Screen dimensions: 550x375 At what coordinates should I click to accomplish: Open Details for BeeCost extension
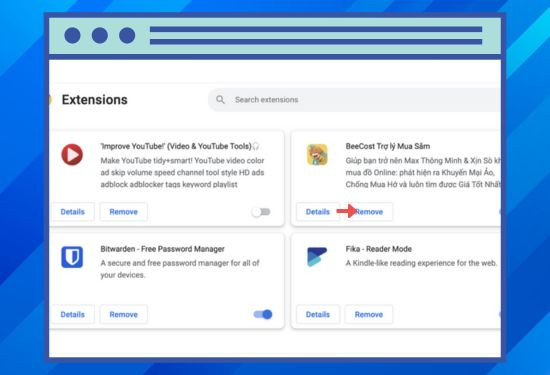(x=318, y=212)
